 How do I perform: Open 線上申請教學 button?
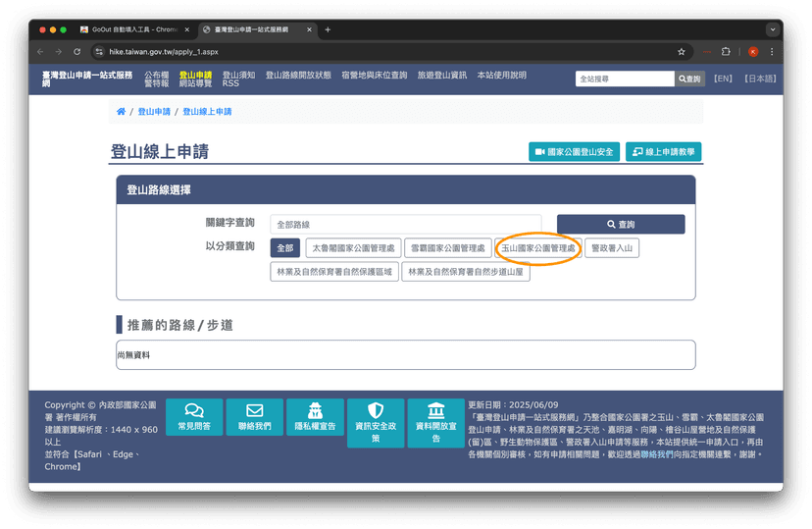663,152
